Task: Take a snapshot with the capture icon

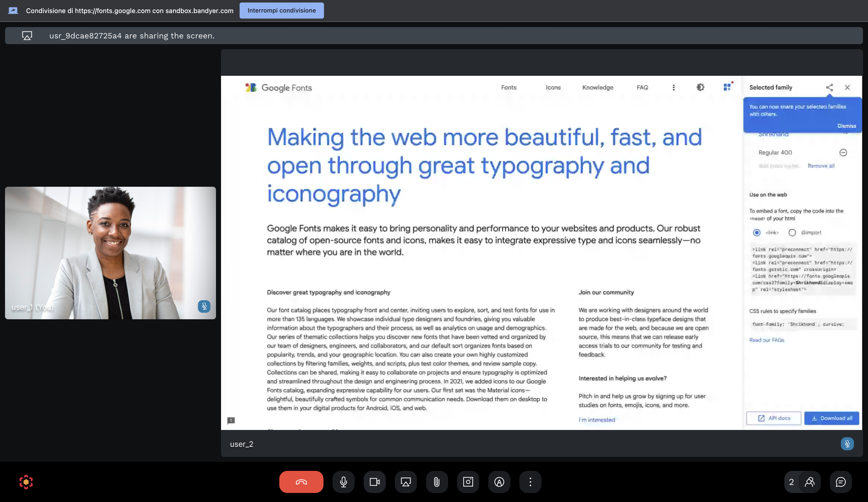Action: coord(468,482)
